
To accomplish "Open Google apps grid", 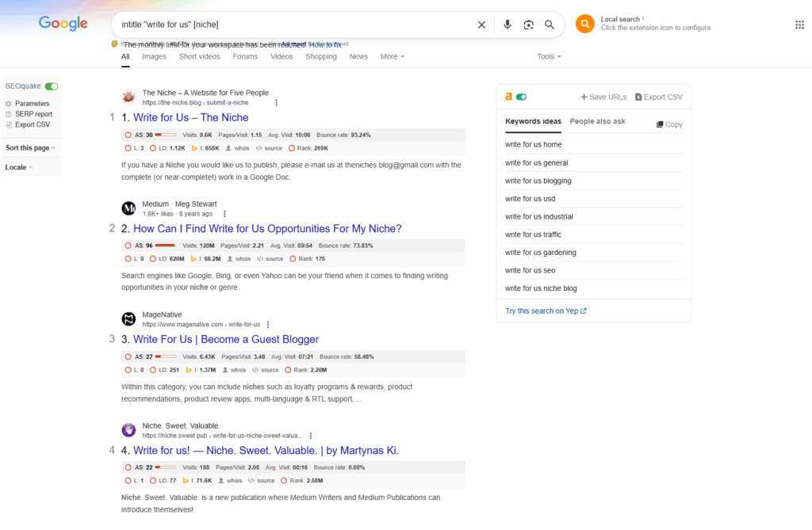I will tap(799, 25).
